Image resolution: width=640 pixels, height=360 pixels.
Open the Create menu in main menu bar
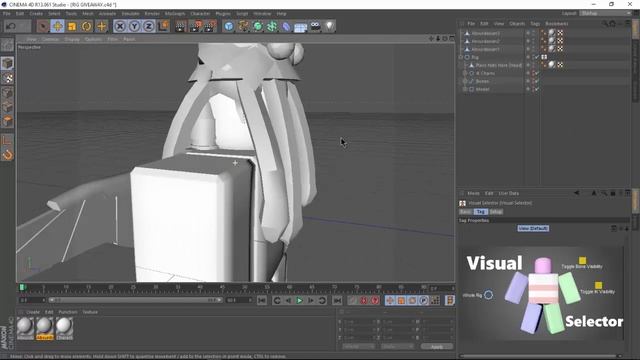(x=36, y=13)
